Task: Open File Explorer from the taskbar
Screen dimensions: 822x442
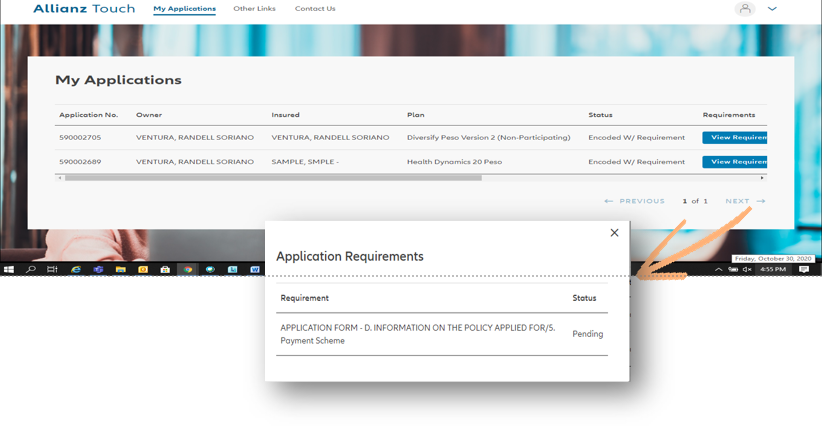Action: point(120,269)
